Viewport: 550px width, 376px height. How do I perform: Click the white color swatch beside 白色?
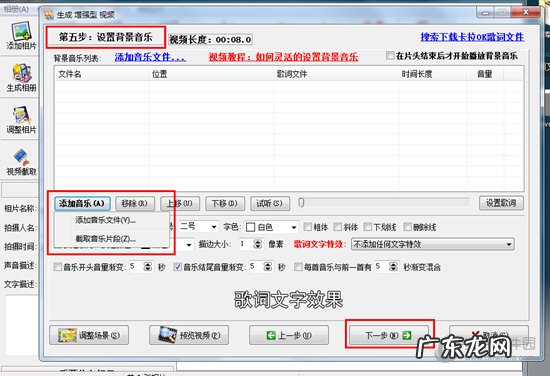click(250, 227)
